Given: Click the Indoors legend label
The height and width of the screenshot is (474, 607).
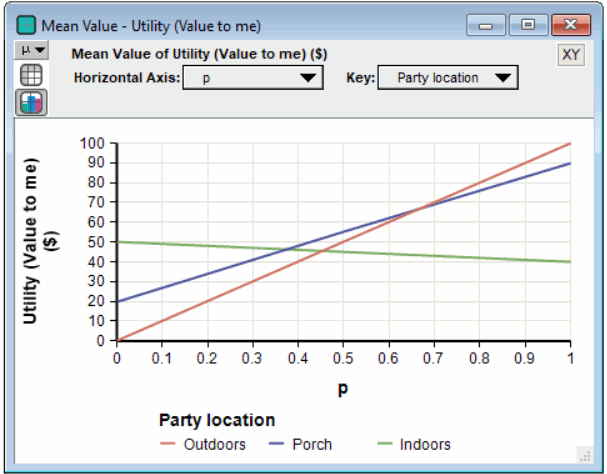Looking at the screenshot, I should [x=425, y=445].
